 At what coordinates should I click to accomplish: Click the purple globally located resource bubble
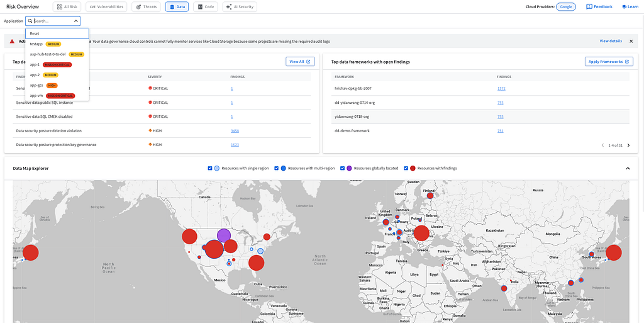pyautogui.click(x=223, y=235)
